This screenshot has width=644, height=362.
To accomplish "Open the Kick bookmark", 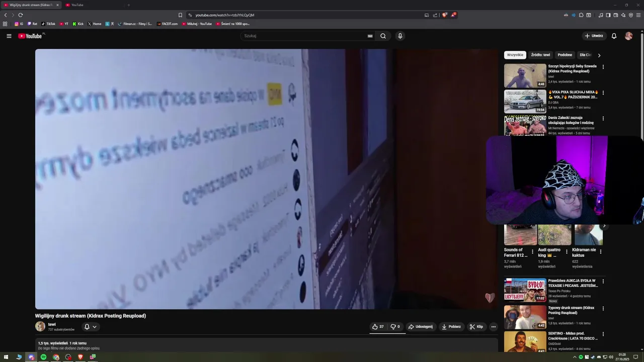I will pyautogui.click(x=78, y=24).
